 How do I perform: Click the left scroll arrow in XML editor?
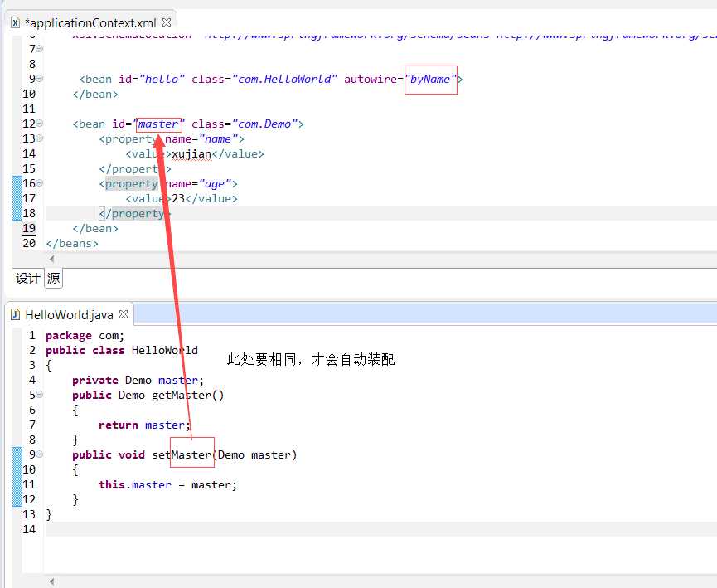pos(51,259)
